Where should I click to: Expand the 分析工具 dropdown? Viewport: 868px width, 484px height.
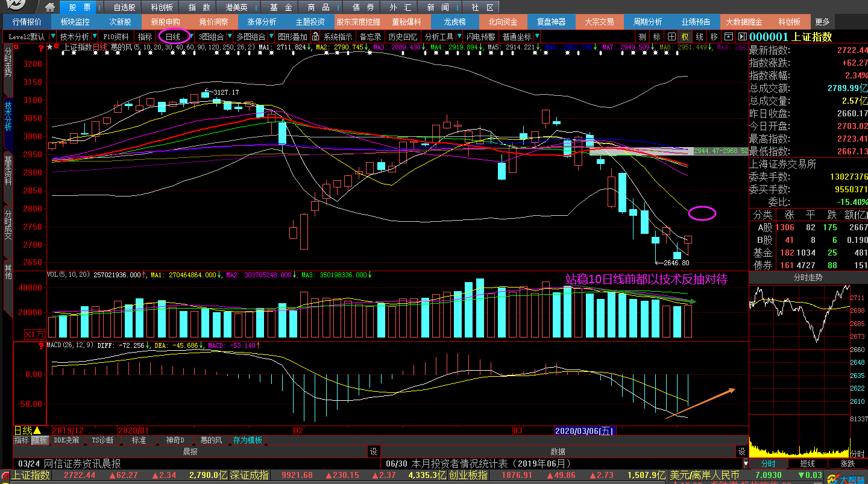tap(458, 37)
